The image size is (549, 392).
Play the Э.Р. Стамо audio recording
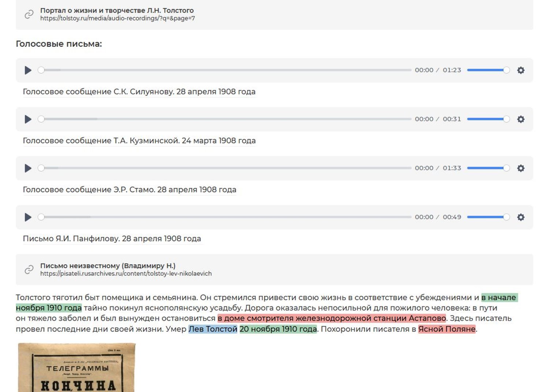[28, 168]
